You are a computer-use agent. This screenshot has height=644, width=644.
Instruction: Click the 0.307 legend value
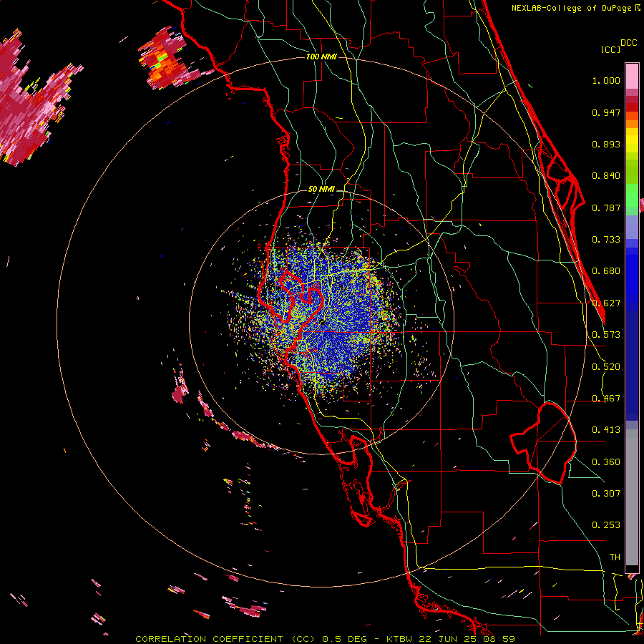tap(606, 493)
